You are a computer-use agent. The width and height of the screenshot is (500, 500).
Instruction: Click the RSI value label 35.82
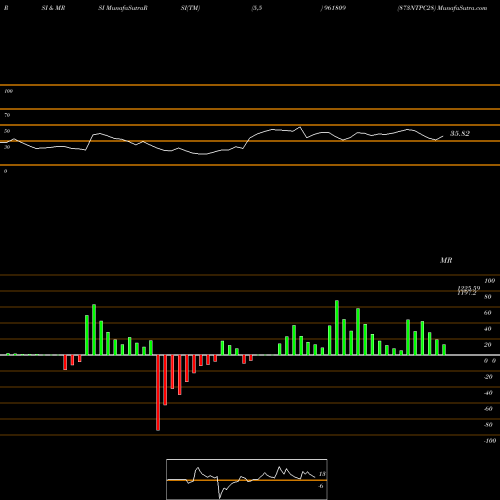(x=460, y=134)
